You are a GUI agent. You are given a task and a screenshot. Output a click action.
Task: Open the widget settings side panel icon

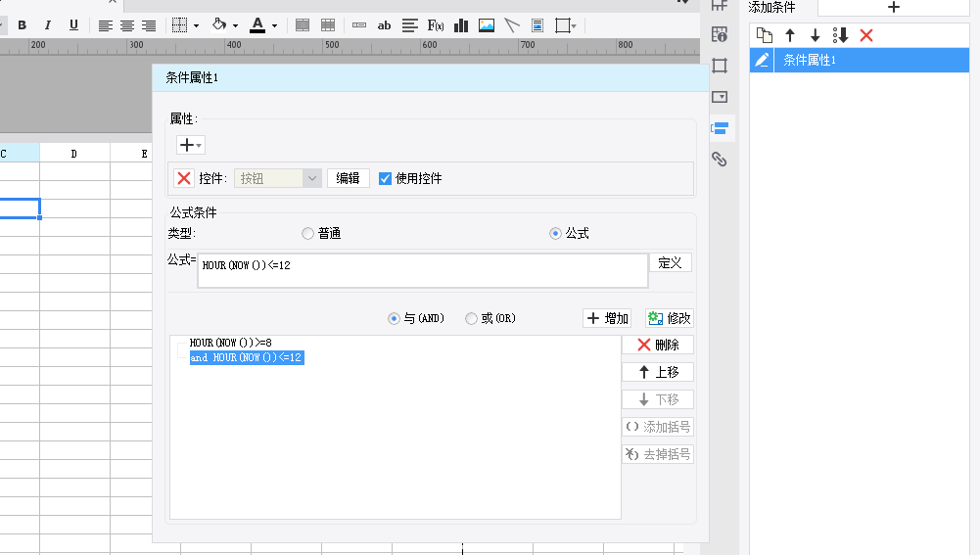click(720, 97)
